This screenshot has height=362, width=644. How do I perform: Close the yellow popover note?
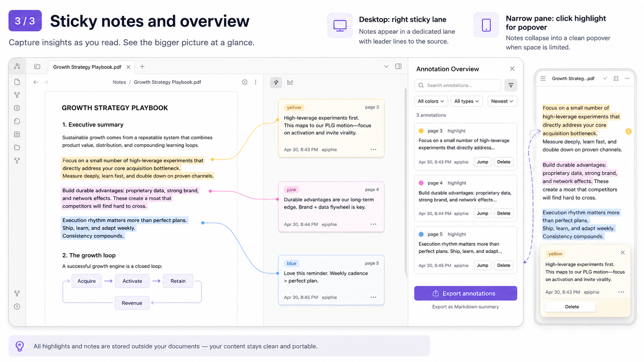coord(622,252)
